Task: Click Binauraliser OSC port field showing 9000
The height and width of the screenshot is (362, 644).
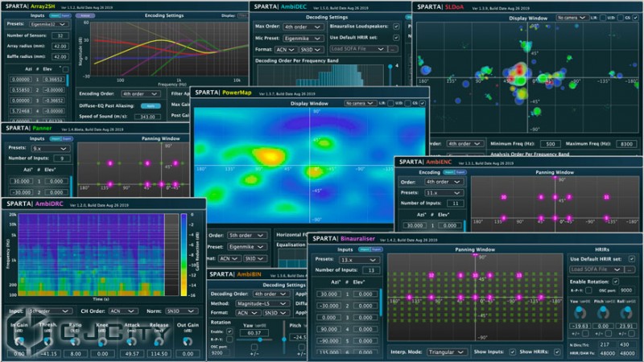Action: (x=626, y=290)
